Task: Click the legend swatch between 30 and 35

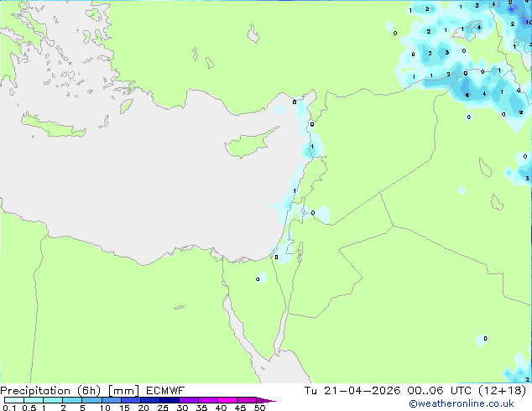Action: tap(189, 400)
